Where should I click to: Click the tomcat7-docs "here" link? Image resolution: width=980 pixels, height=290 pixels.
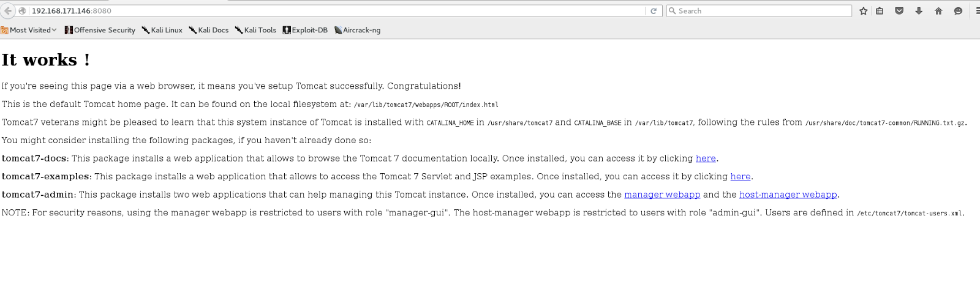pos(706,158)
